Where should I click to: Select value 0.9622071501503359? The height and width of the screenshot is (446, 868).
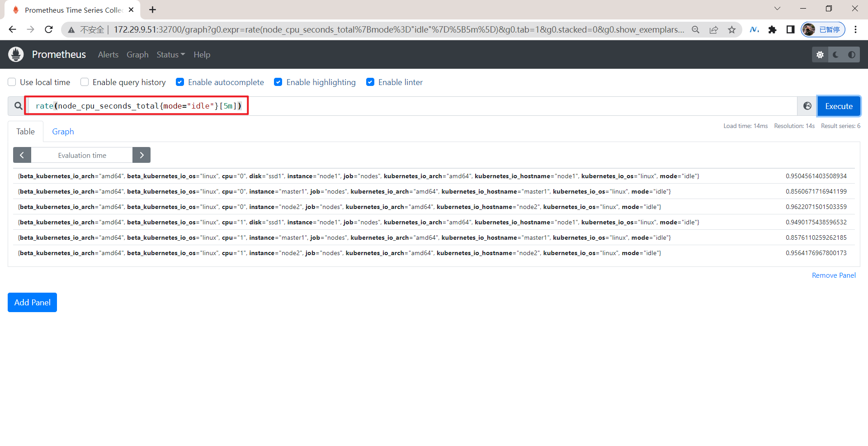point(816,207)
